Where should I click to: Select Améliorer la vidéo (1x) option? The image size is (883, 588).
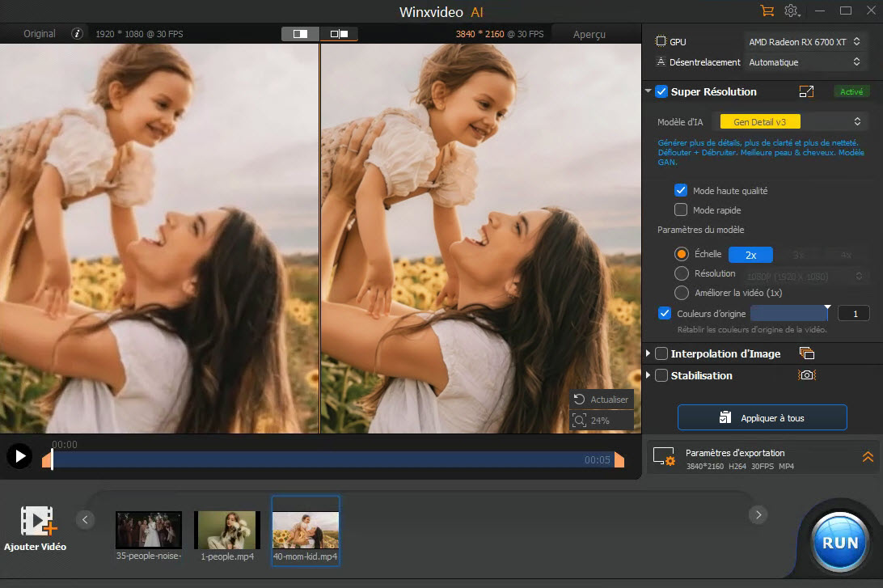tap(682, 292)
